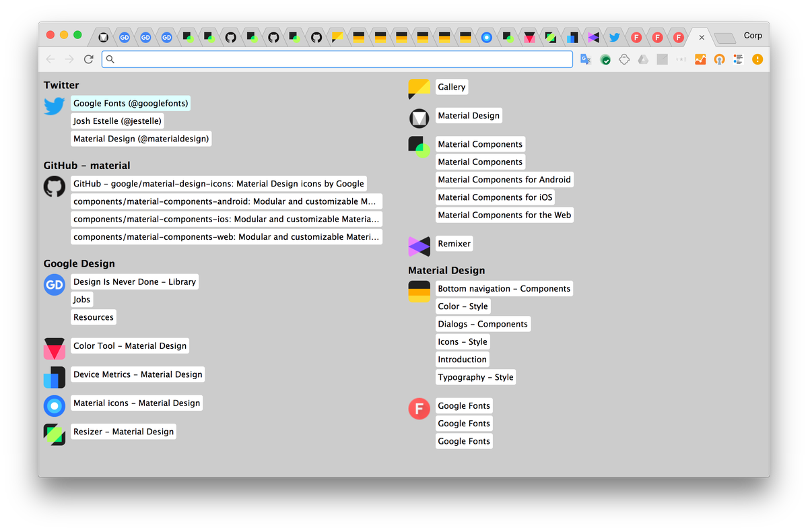This screenshot has height=532, width=808.
Task: Click the round Material Design M icon
Action: point(419,119)
